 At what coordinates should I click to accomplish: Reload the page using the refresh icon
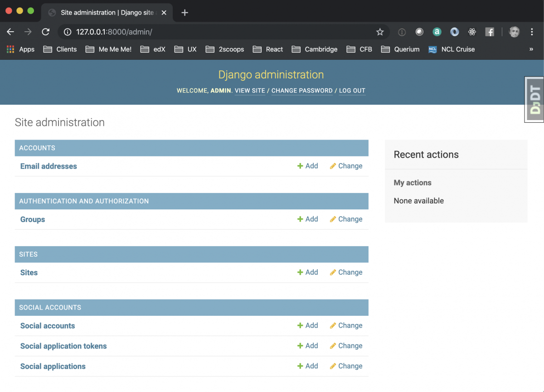(x=45, y=32)
